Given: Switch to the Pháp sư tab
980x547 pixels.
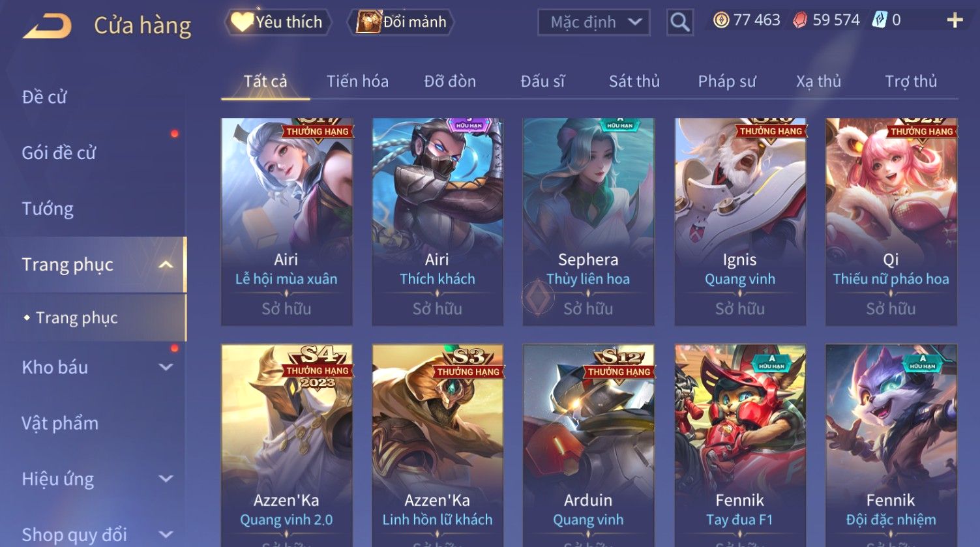Looking at the screenshot, I should pos(727,81).
